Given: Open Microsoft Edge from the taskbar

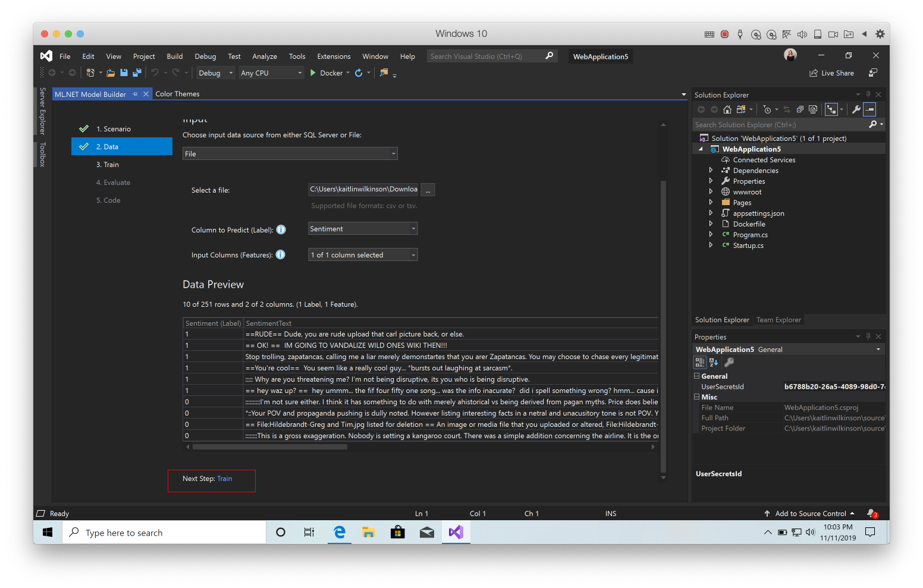Looking at the screenshot, I should (339, 532).
